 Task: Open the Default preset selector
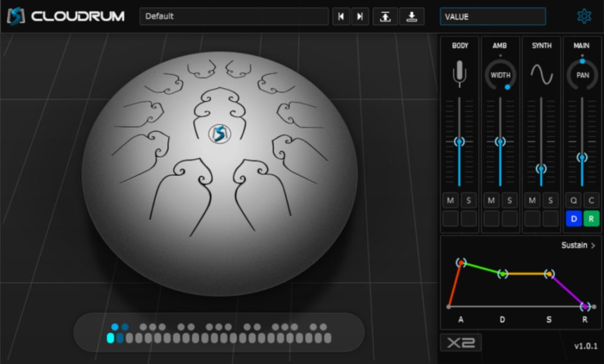[234, 17]
